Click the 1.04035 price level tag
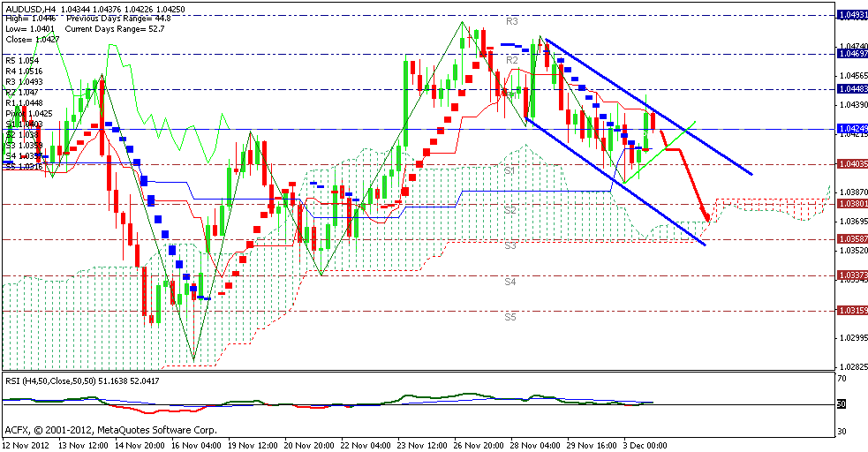Screen dimensions: 868x452 pyautogui.click(x=851, y=164)
